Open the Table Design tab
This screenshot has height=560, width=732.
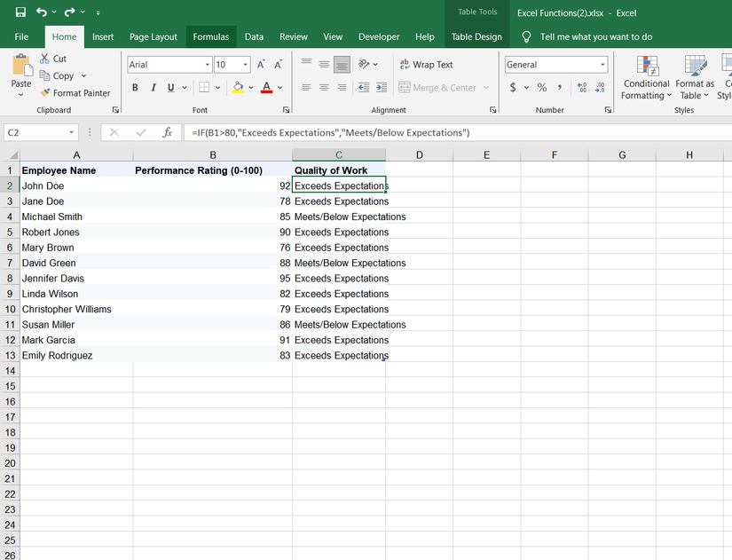pyautogui.click(x=476, y=36)
